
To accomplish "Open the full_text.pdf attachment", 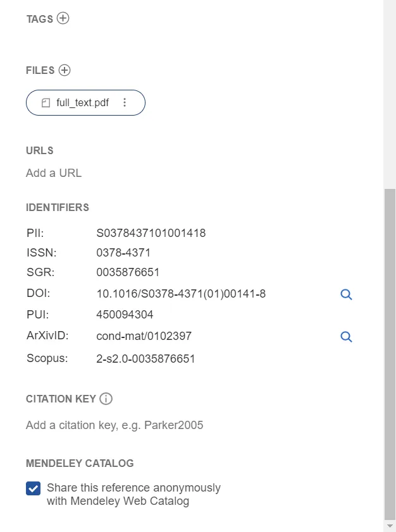I will pos(82,103).
